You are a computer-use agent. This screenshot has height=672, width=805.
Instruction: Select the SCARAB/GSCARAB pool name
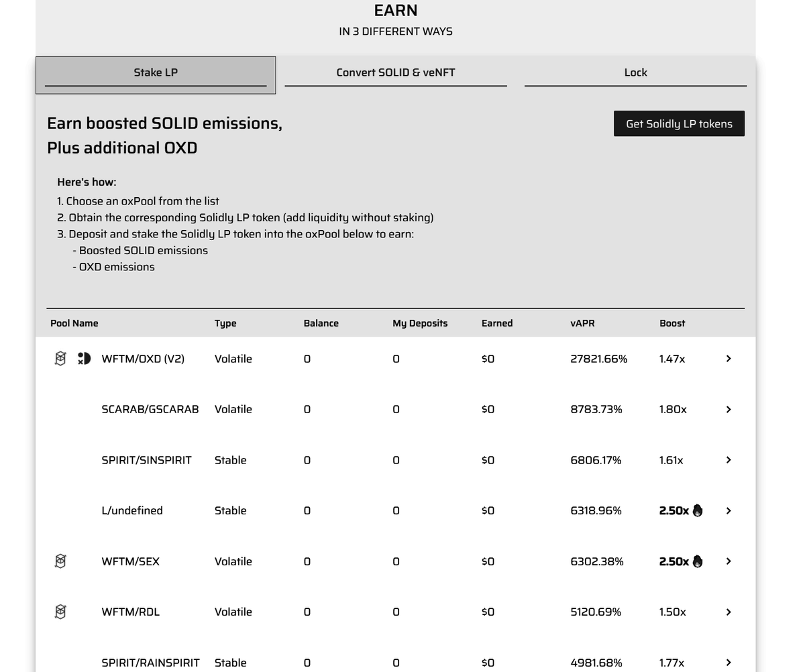tap(150, 409)
